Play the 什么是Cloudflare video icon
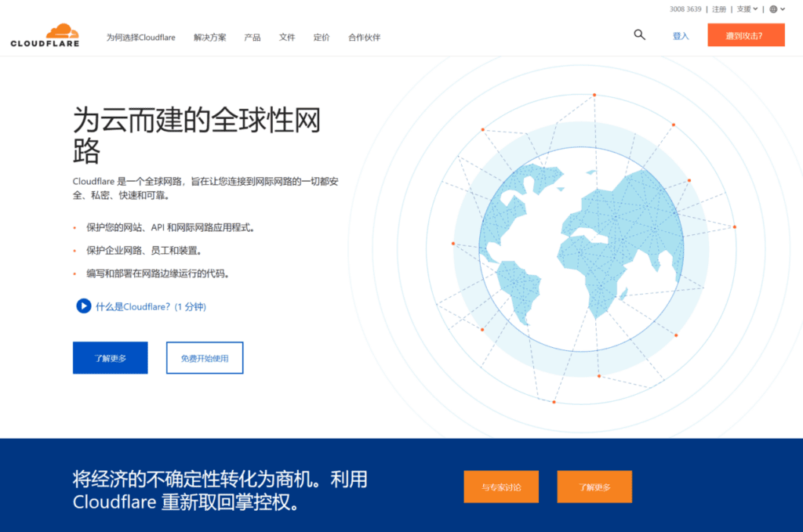 84,306
